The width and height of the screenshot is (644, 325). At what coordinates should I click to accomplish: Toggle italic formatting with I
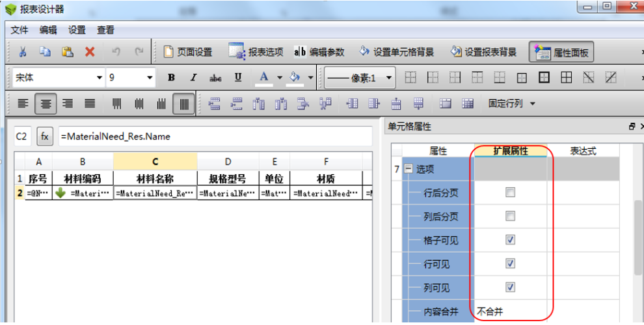tap(193, 77)
